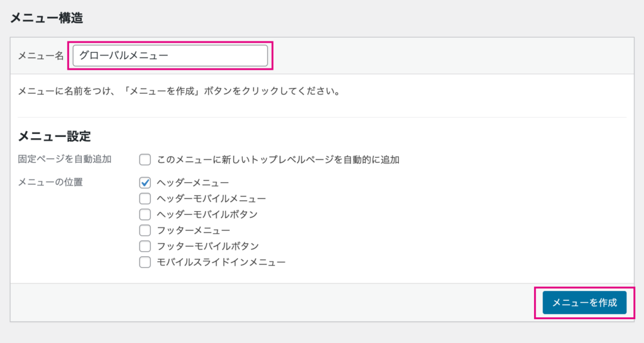The image size is (644, 343).
Task: Click the ヘッダーモバイルメニュー label text
Action: point(211,199)
